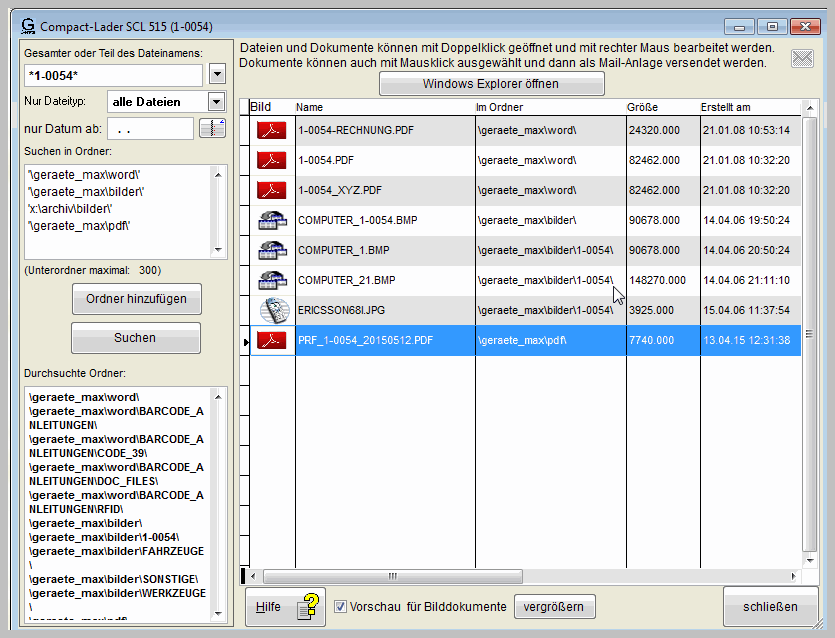835x638 pixels.
Task: Click the Größe column header
Action: pyautogui.click(x=660, y=107)
